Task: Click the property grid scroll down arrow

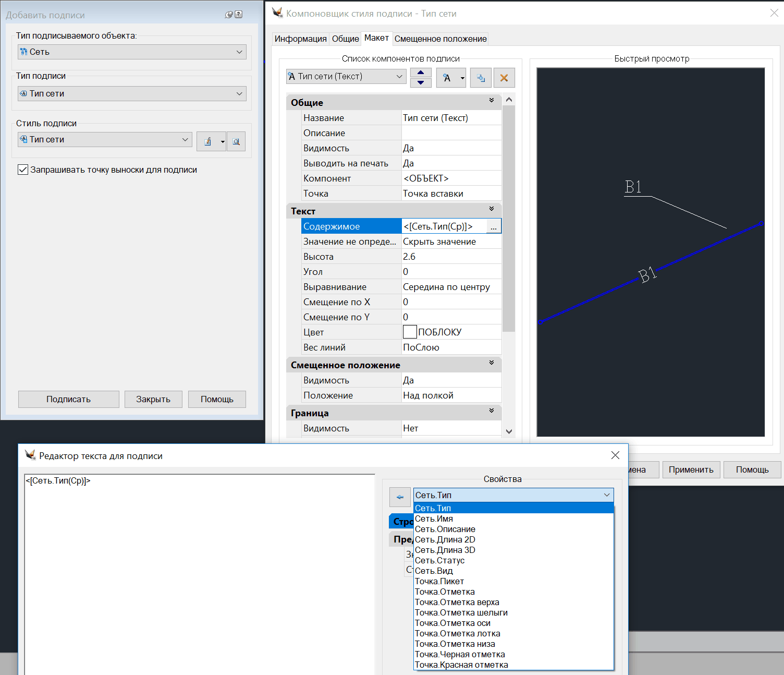Action: tap(509, 431)
